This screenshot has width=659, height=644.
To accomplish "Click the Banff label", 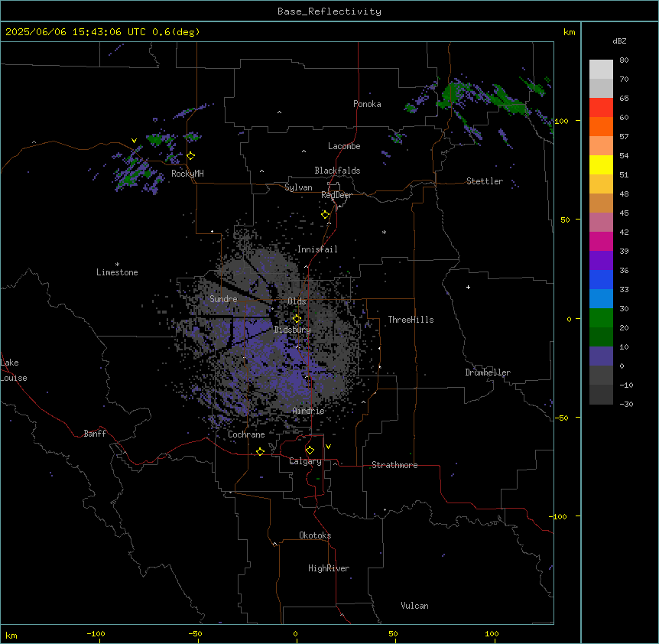I will (95, 434).
